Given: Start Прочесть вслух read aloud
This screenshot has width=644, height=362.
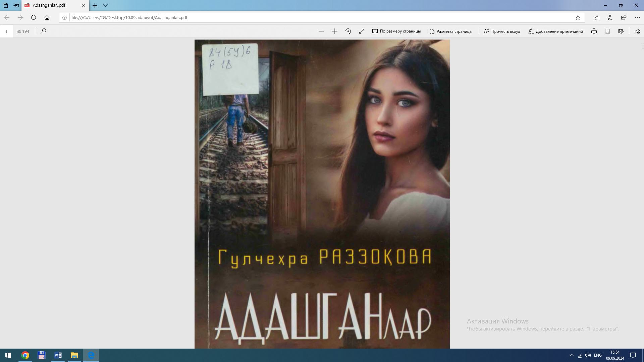Looking at the screenshot, I should pos(502,31).
